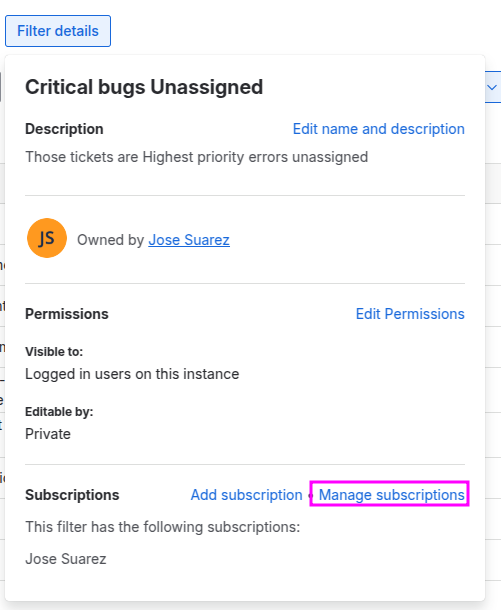Select Logged in users on this instance text
Image resolution: width=501 pixels, height=610 pixels.
coord(132,374)
